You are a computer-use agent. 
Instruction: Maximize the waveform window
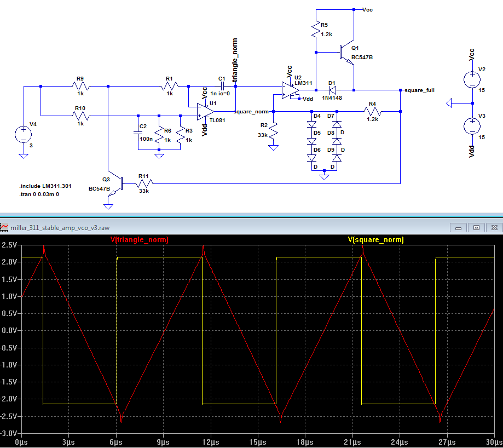coord(476,227)
